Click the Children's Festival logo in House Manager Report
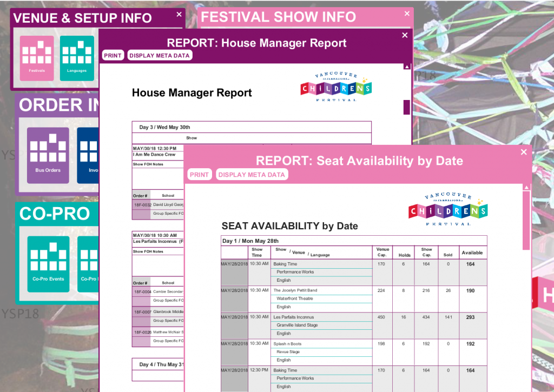 (336, 87)
